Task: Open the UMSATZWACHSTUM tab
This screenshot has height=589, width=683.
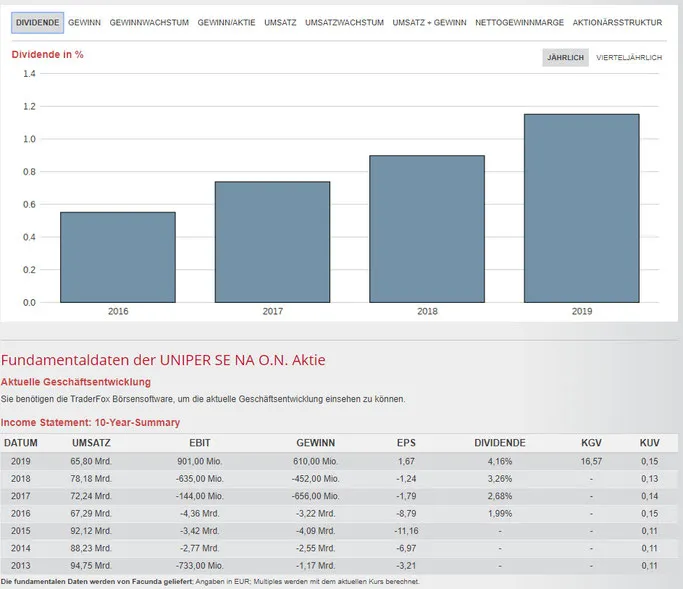Action: (x=345, y=23)
